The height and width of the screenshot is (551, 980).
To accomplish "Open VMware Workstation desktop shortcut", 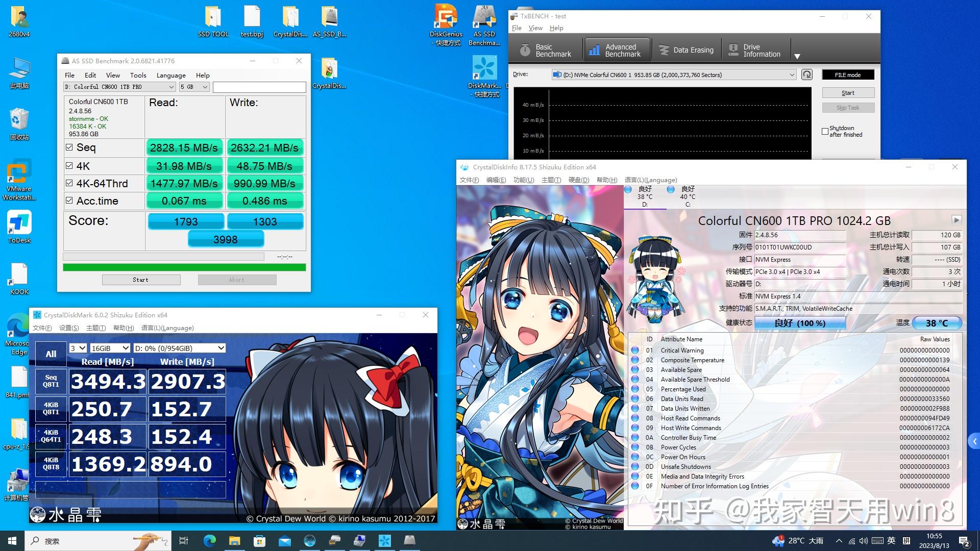I will click(19, 180).
